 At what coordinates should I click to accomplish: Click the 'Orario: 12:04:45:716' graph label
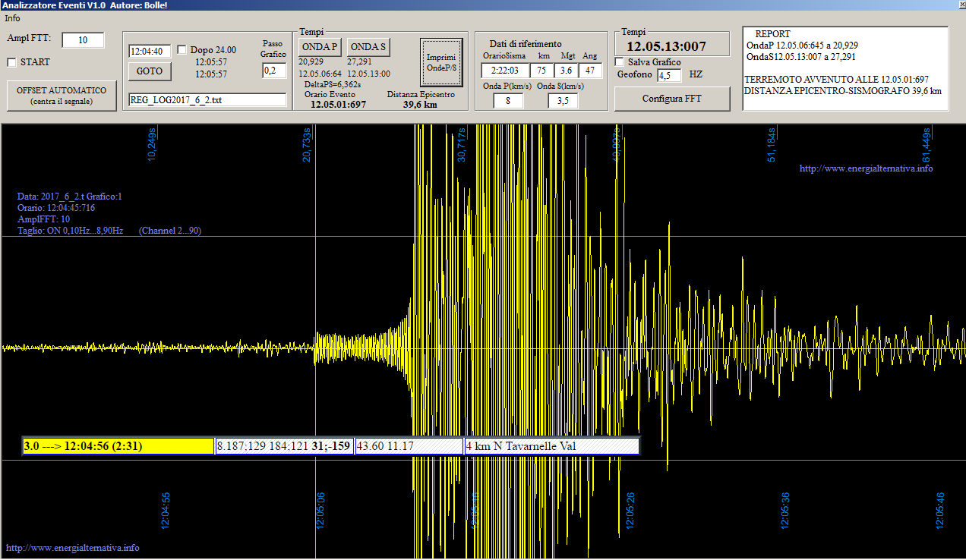point(56,208)
